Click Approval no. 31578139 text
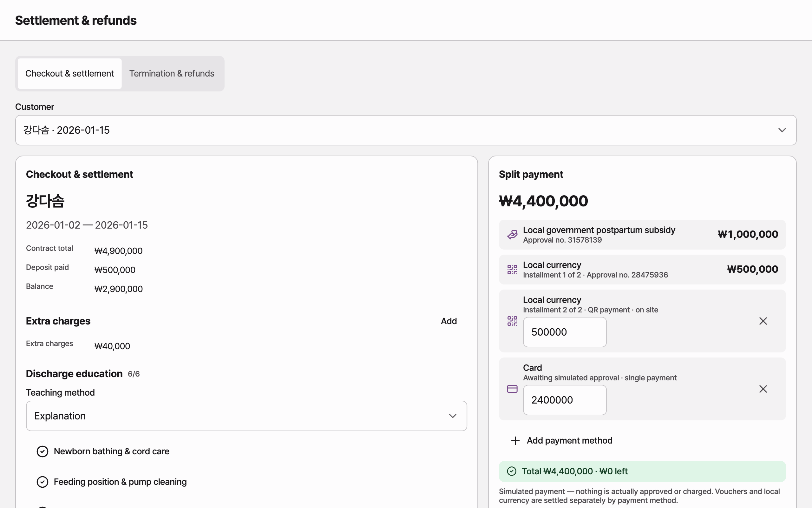812x508 pixels. (x=562, y=240)
